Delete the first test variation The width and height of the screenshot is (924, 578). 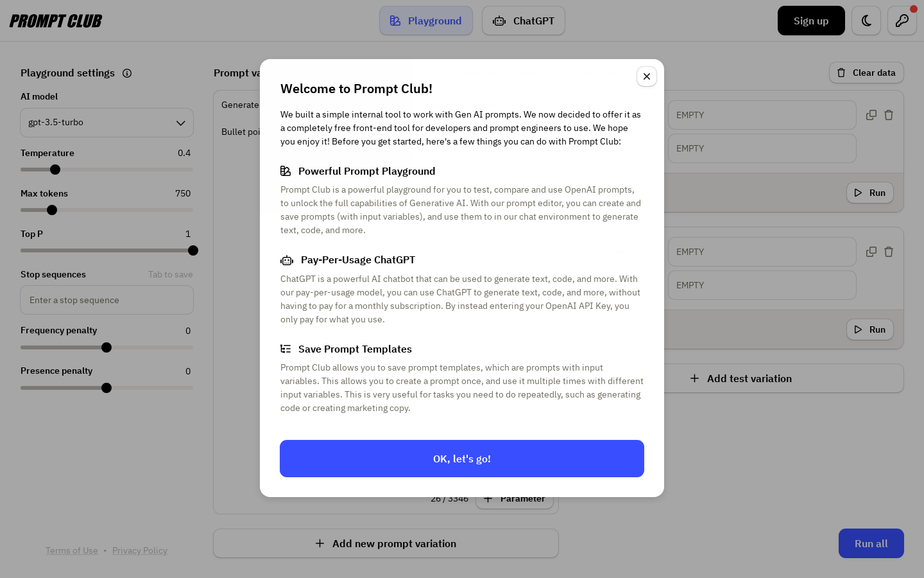(x=889, y=115)
